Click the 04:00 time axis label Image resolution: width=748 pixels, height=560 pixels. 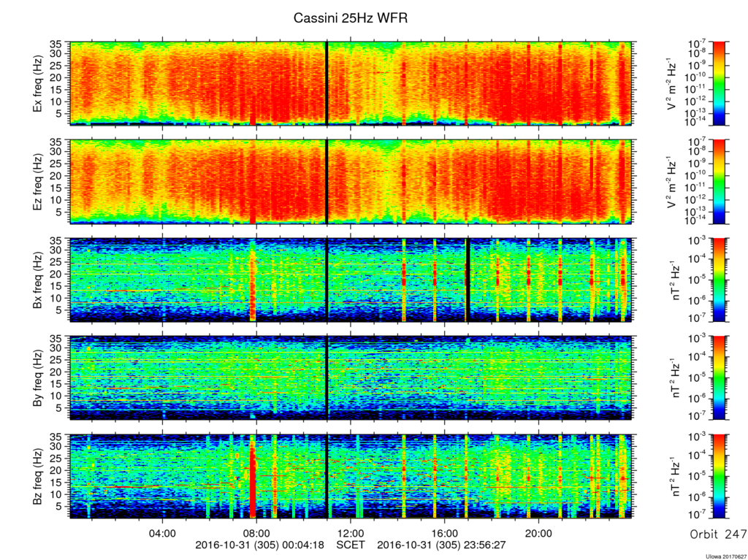(x=163, y=533)
